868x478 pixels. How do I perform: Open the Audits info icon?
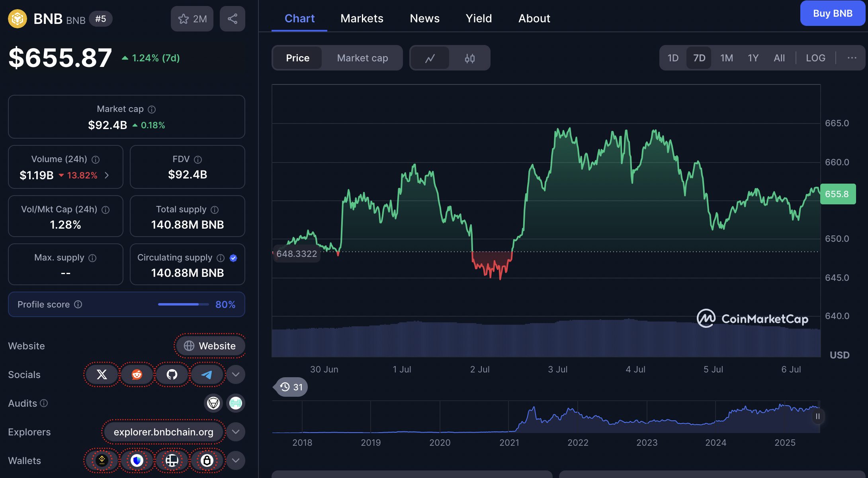[44, 403]
